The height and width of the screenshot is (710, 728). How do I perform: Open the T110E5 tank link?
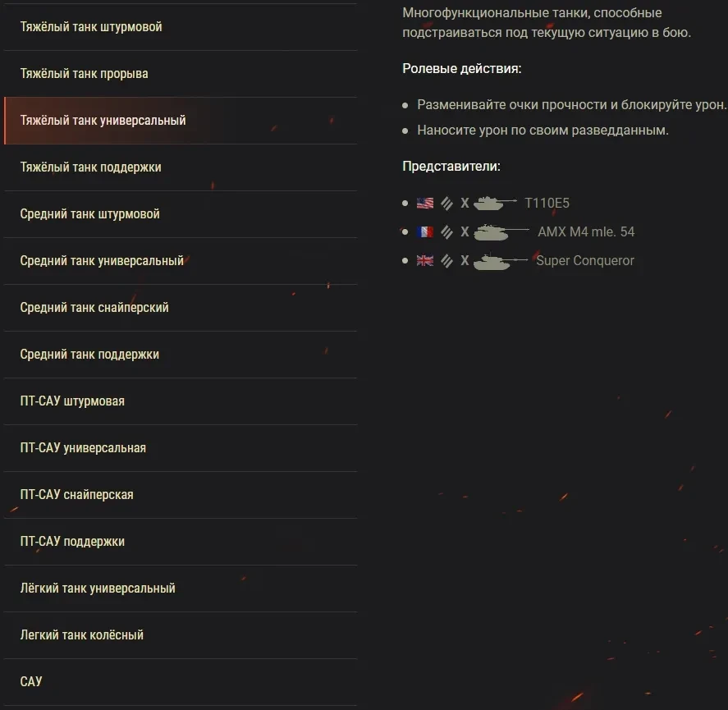coord(547,203)
